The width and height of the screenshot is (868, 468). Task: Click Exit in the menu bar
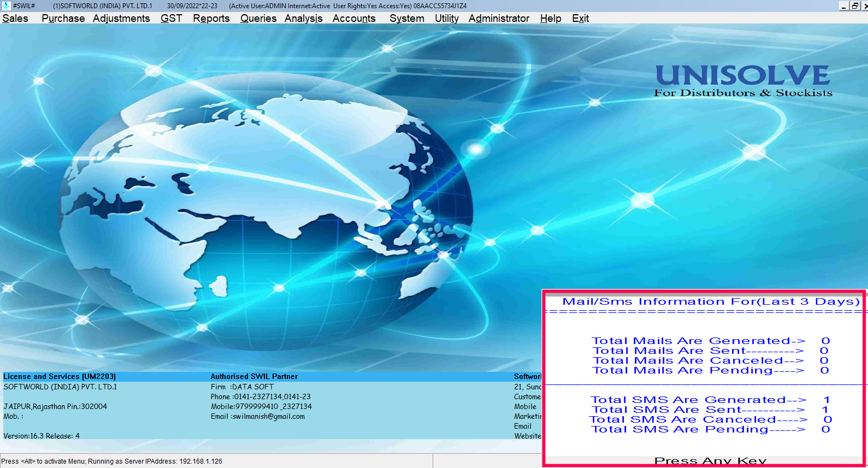pyautogui.click(x=580, y=19)
